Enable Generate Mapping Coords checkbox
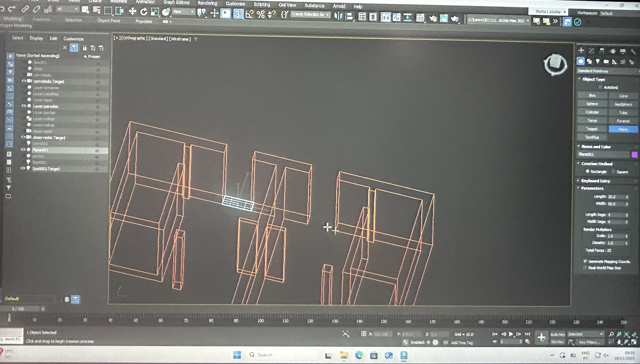The height and width of the screenshot is (364, 640). [x=585, y=261]
